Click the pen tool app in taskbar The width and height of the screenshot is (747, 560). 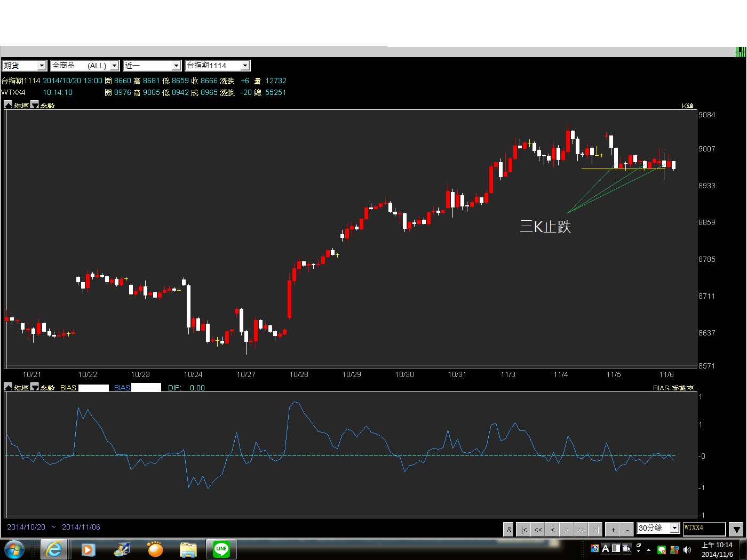tap(122, 549)
